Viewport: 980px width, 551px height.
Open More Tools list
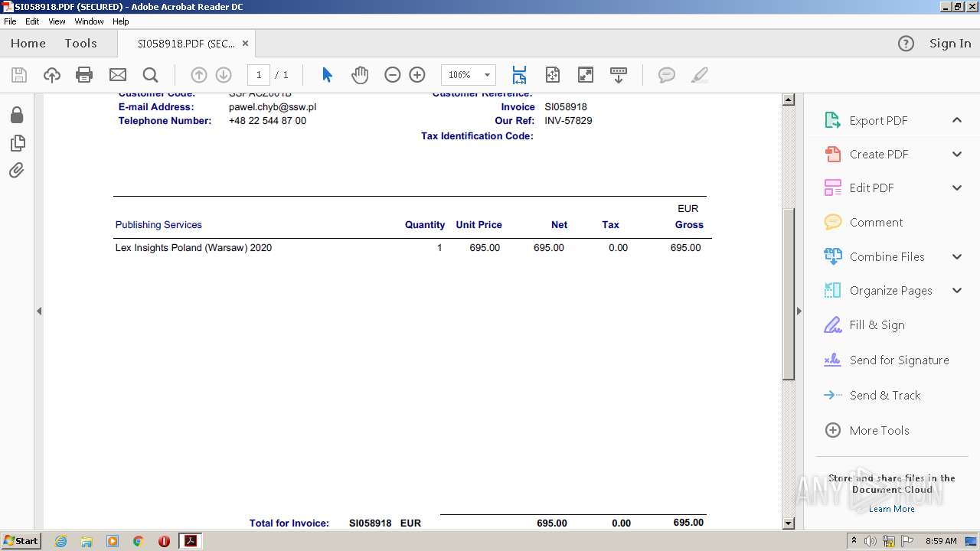point(879,430)
